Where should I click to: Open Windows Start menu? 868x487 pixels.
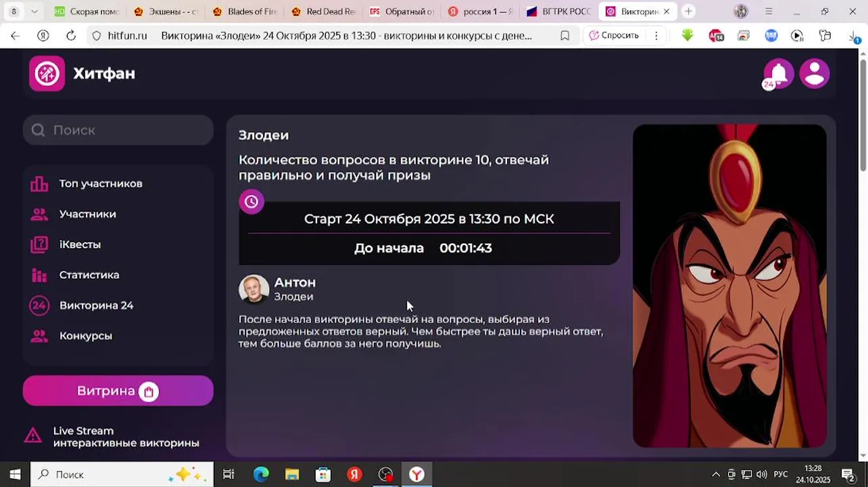coord(15,474)
